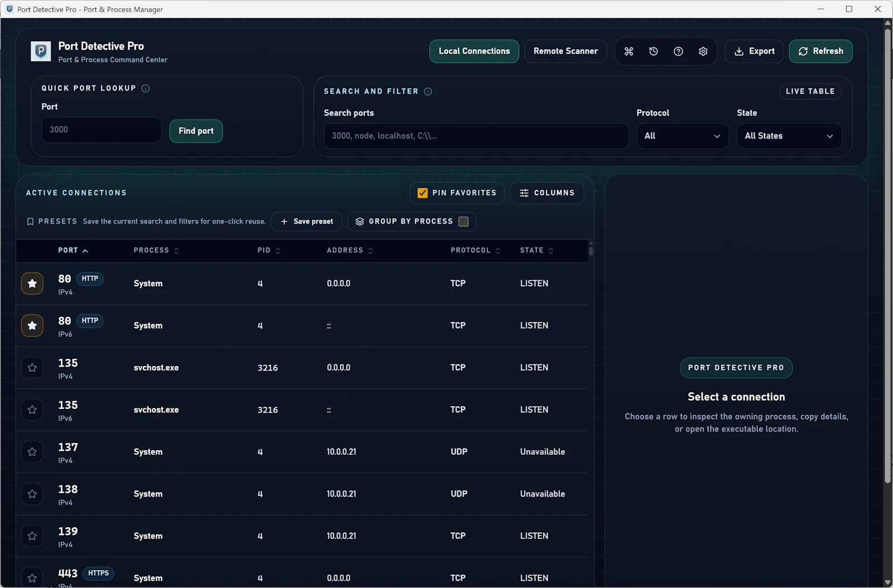Screen dimensions: 893x588
Task: Open the settings gear icon
Action: pos(703,51)
